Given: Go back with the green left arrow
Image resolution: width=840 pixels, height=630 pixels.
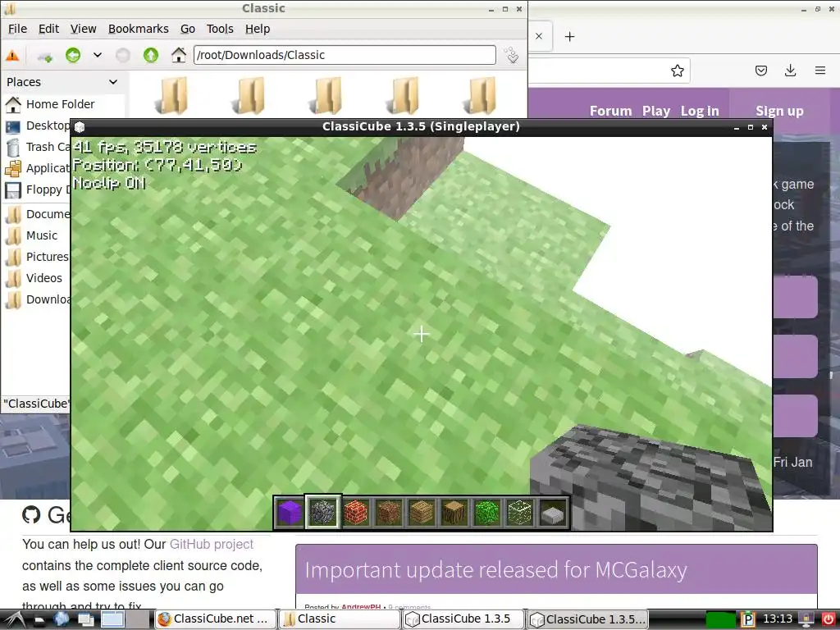Looking at the screenshot, I should pyautogui.click(x=73, y=55).
